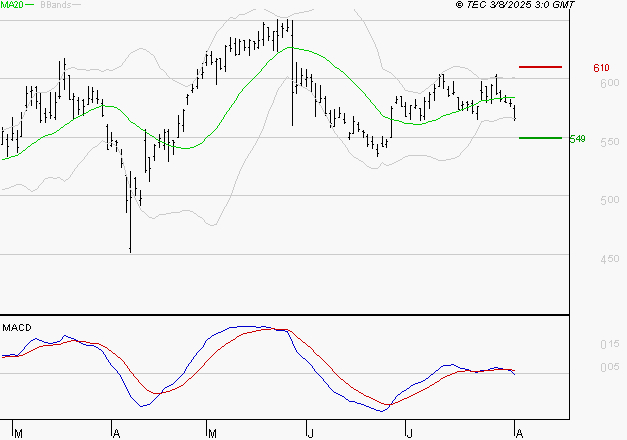
Task: Click the MA20 legend label
Action: [11, 5]
